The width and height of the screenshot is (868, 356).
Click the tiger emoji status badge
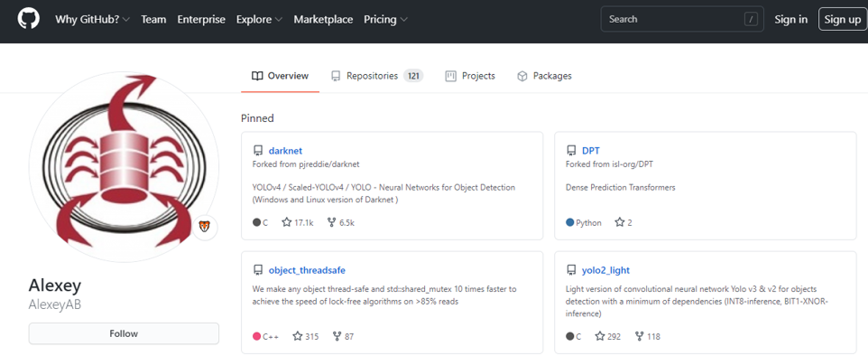tap(205, 227)
